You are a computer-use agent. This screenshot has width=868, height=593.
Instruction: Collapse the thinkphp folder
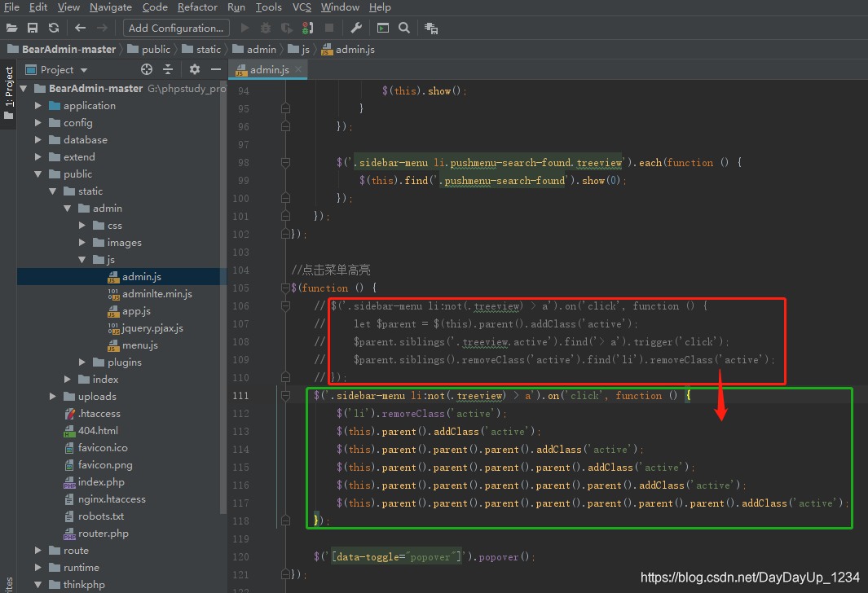tap(37, 584)
